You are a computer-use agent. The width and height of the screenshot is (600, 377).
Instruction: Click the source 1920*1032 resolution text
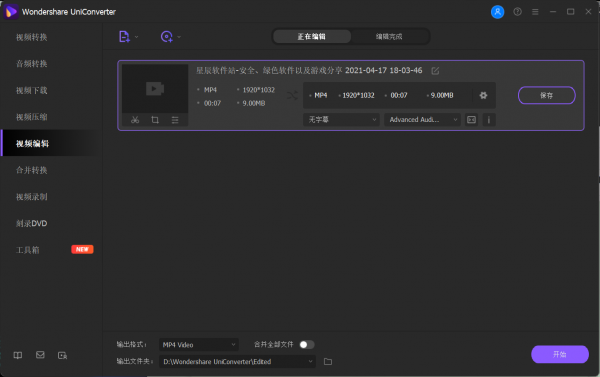259,90
